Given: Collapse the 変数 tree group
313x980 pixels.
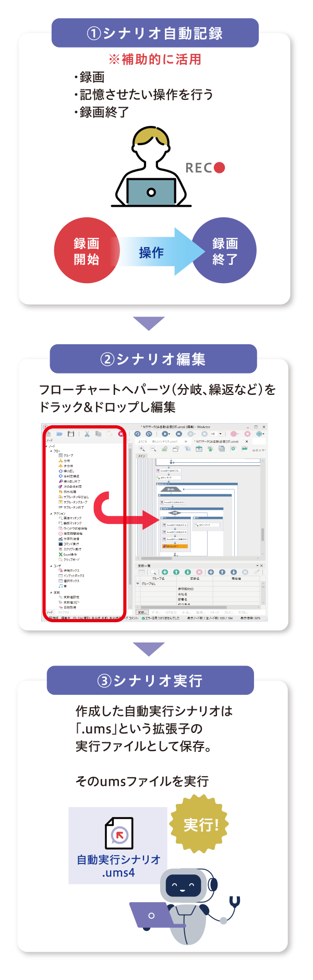Looking at the screenshot, I should pyautogui.click(x=51, y=592).
